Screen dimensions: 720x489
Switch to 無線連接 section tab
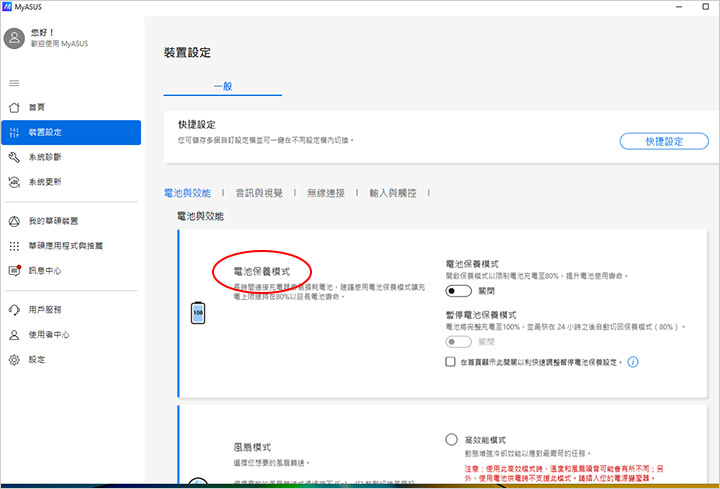(x=326, y=193)
